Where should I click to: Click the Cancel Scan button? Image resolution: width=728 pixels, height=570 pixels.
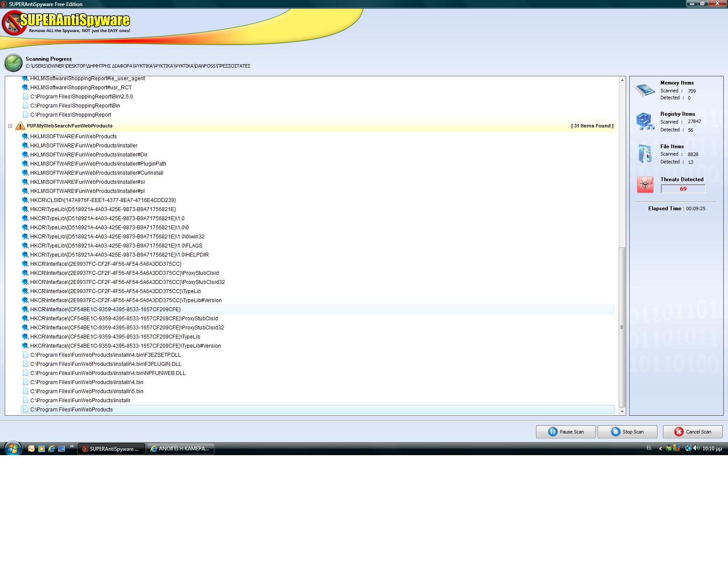click(692, 432)
